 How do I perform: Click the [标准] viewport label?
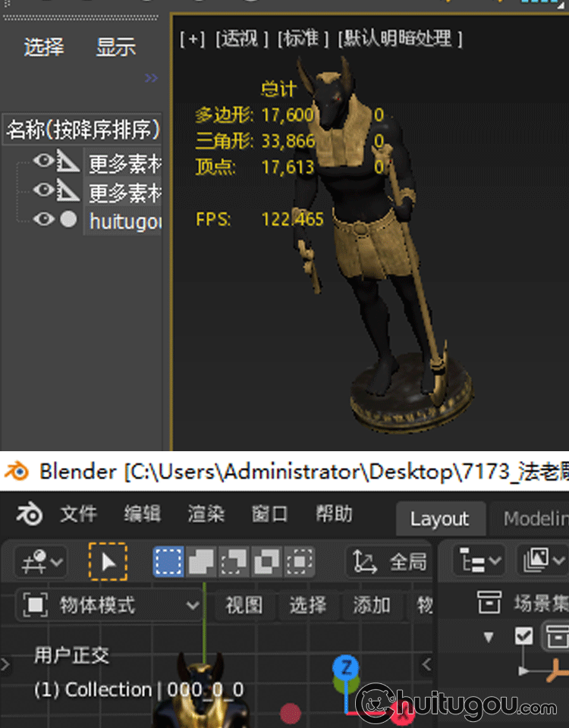(x=303, y=39)
